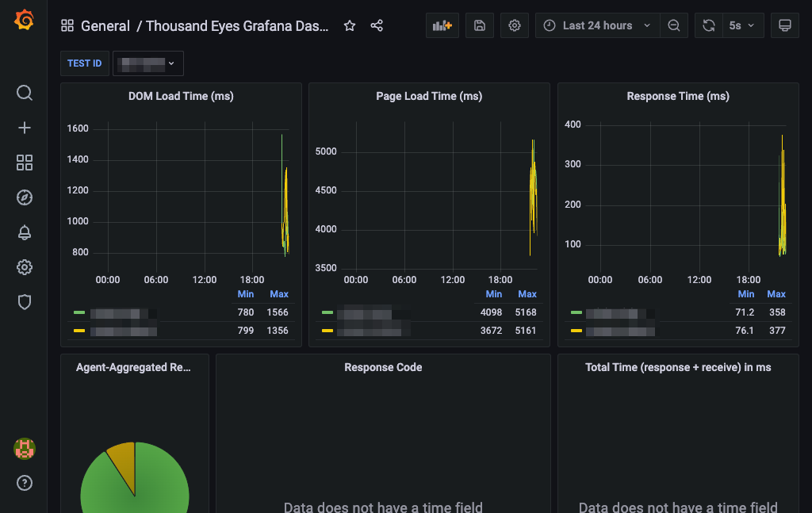Click yellow series color in Response Time legend
This screenshot has height=513, width=812.
(x=576, y=331)
